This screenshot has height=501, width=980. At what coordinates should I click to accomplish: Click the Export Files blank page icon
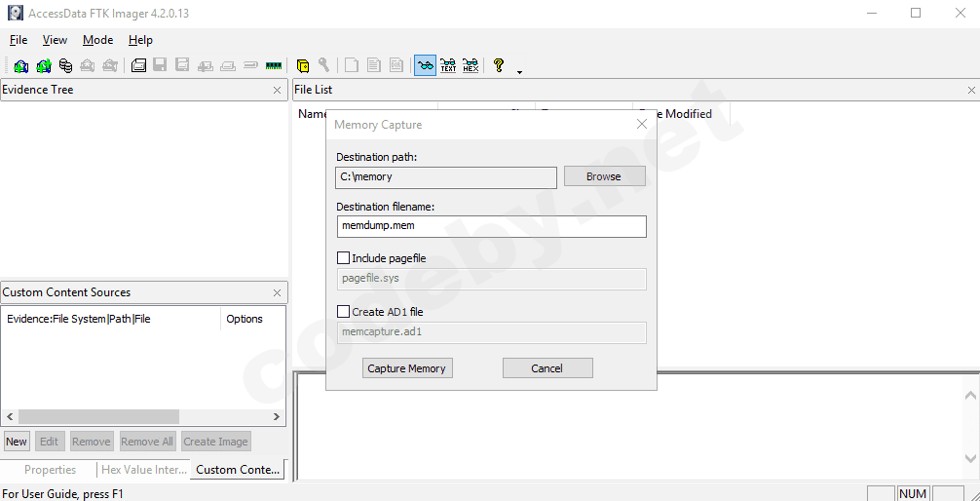[x=352, y=65]
